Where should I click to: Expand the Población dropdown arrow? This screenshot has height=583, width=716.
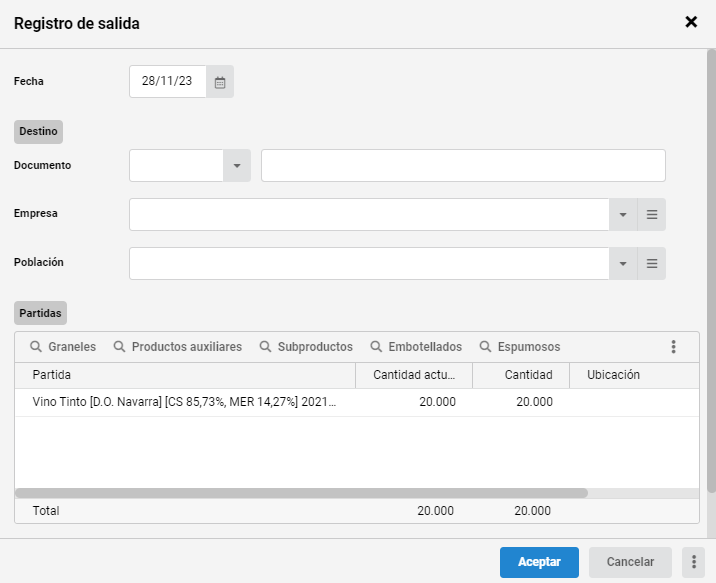click(x=623, y=263)
